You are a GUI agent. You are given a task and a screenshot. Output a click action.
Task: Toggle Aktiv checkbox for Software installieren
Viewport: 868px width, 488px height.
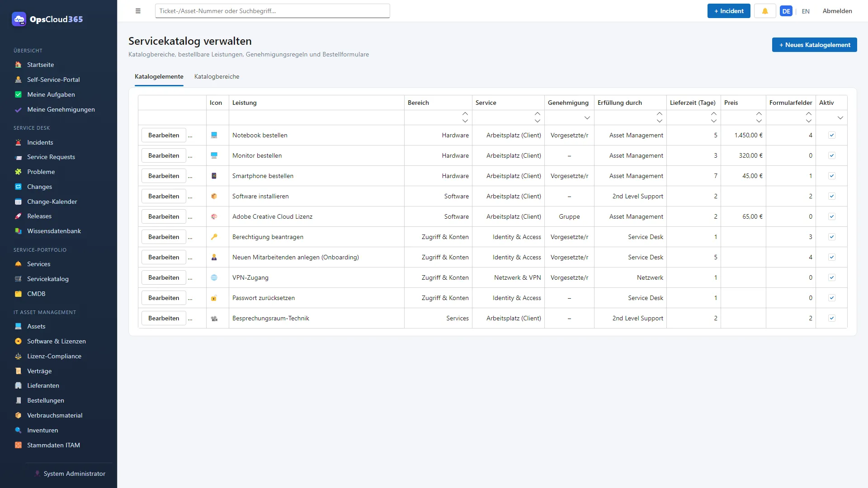[832, 196]
